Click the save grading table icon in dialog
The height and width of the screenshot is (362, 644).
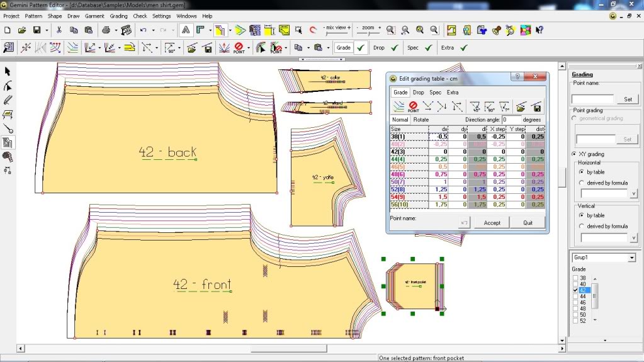tap(536, 107)
